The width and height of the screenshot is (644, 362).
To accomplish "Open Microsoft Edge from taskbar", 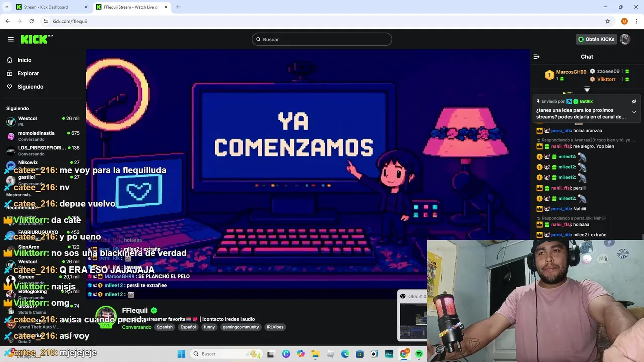I will [x=345, y=354].
